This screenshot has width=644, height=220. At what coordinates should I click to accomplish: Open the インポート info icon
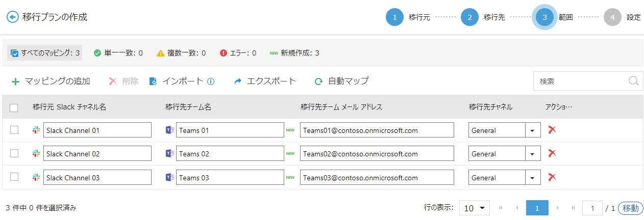click(210, 81)
